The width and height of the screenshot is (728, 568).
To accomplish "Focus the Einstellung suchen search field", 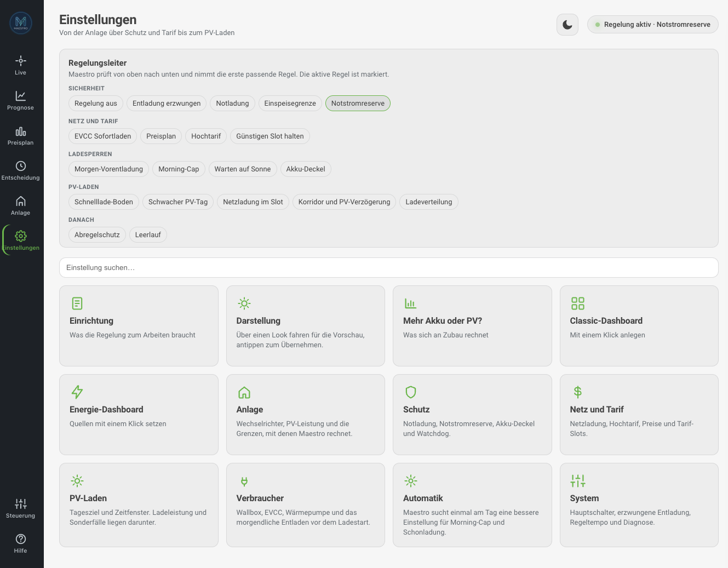I will tap(389, 268).
